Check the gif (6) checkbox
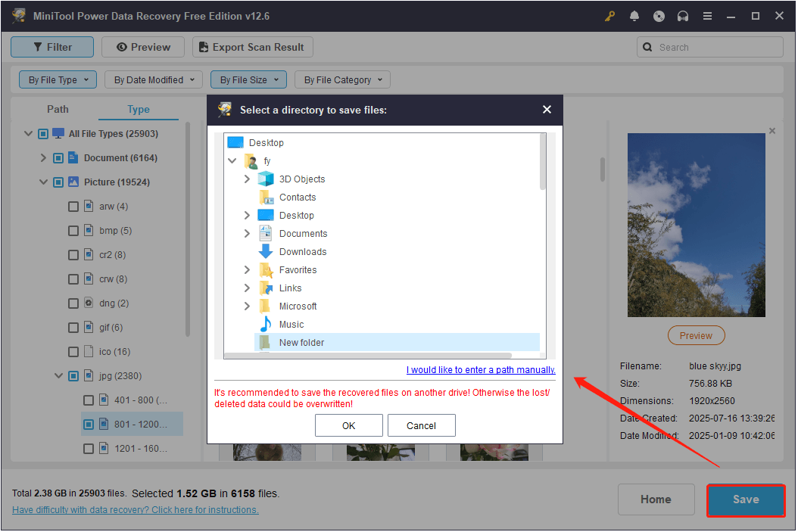This screenshot has width=798, height=532. tap(73, 327)
